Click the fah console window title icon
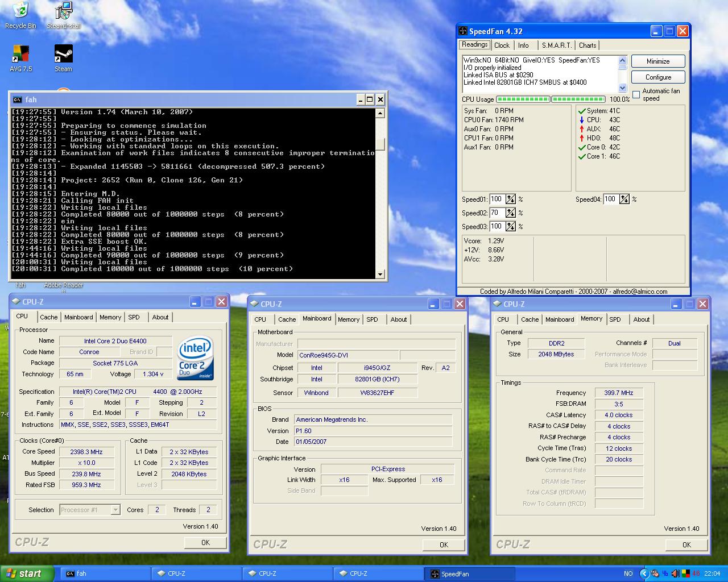The width and height of the screenshot is (728, 582). tap(18, 99)
